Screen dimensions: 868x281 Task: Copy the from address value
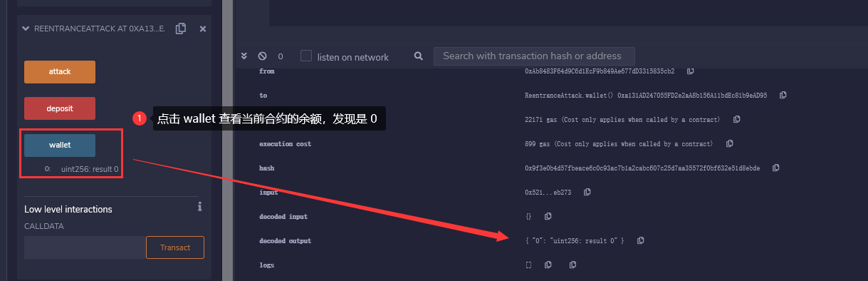(x=691, y=71)
